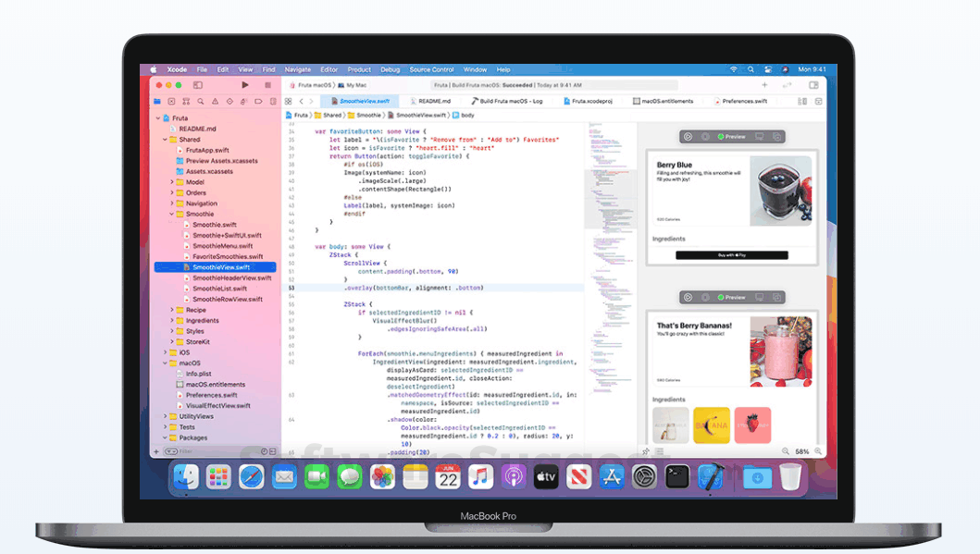Viewport: 980px width, 554px height.
Task: Open the Find navigator magnifier
Action: [201, 101]
